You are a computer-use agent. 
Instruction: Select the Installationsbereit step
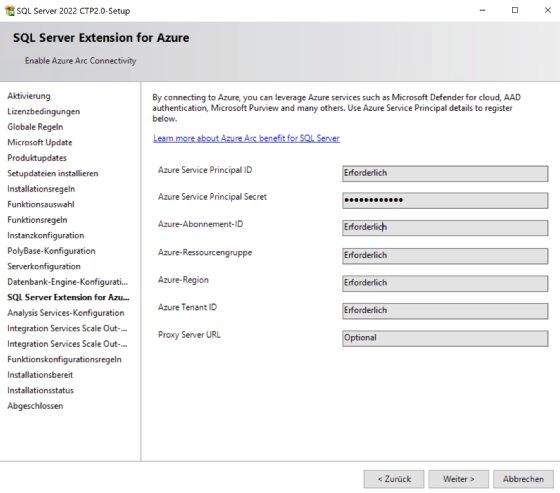pyautogui.click(x=40, y=375)
